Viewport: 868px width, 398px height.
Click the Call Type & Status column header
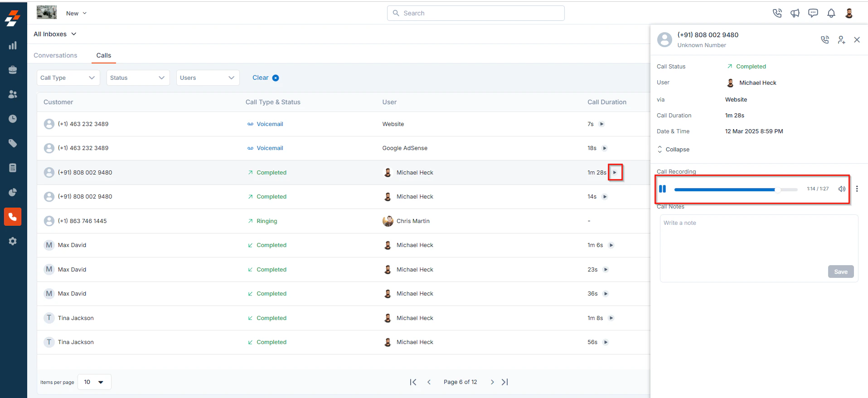coord(273,102)
